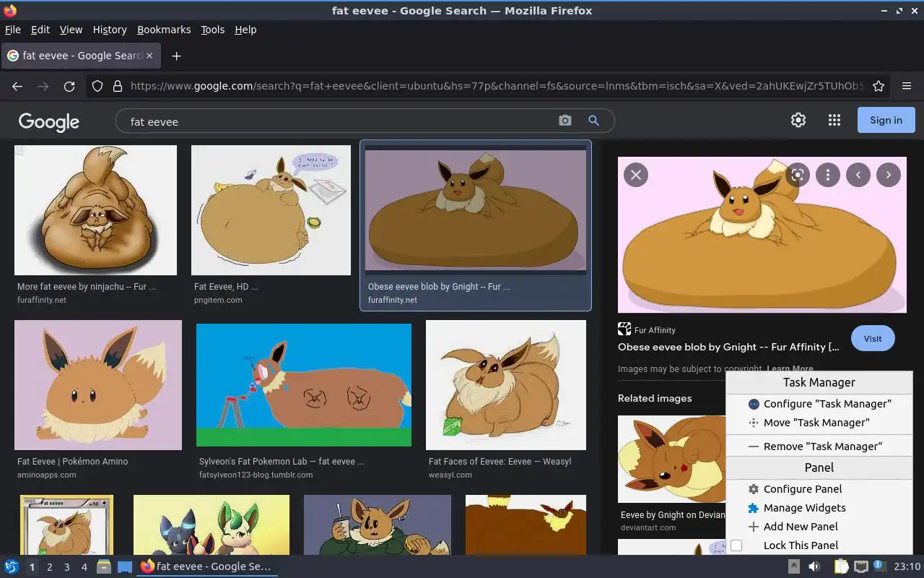Viewport: 924px width, 578px height.
Task: Switch to virtual desktop 4
Action: pyautogui.click(x=84, y=567)
